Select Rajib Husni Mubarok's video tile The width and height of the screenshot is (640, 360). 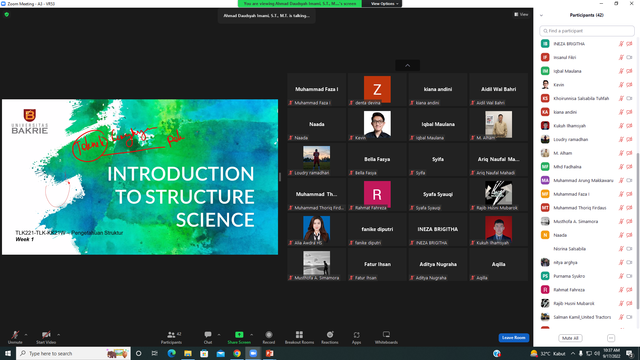coord(498,195)
